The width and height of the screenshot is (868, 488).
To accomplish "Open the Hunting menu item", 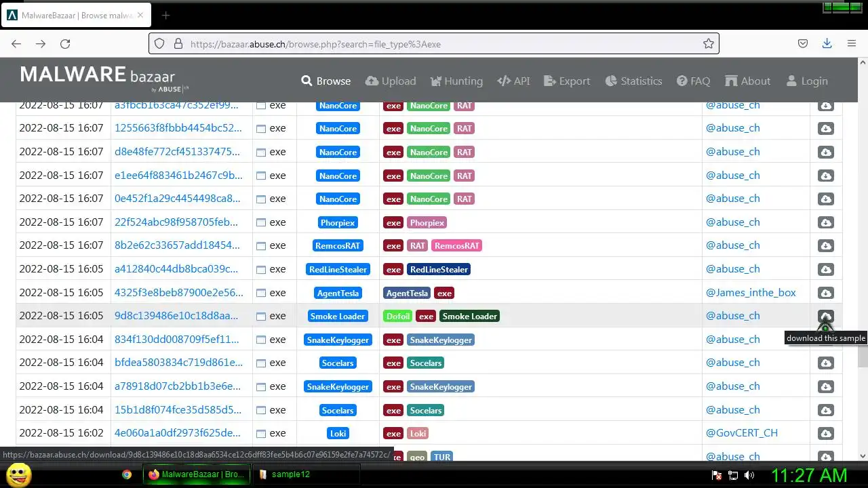I will 456,81.
